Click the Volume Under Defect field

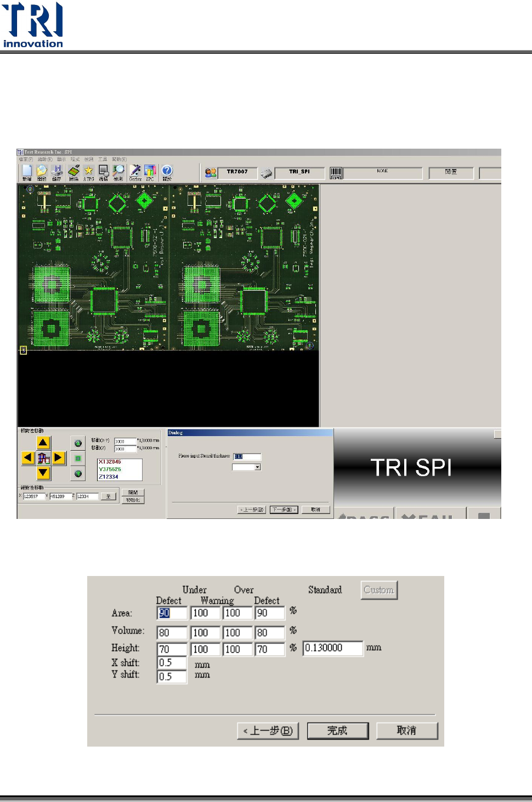coord(172,633)
